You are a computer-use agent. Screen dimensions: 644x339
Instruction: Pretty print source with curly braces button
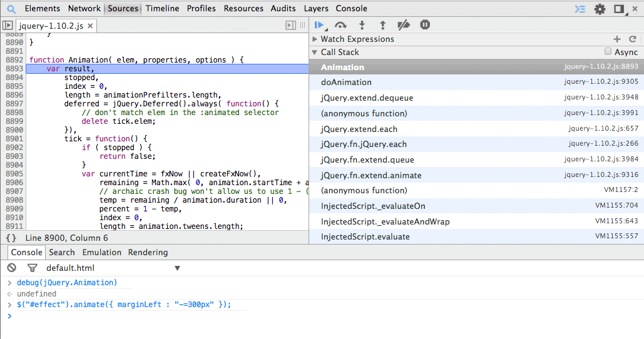[11, 238]
